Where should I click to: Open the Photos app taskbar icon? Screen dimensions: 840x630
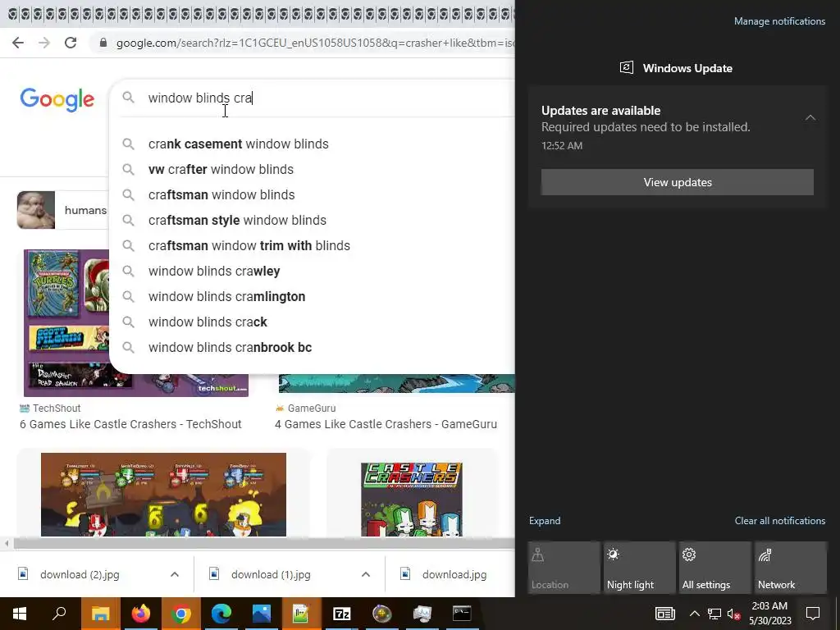coord(262,614)
